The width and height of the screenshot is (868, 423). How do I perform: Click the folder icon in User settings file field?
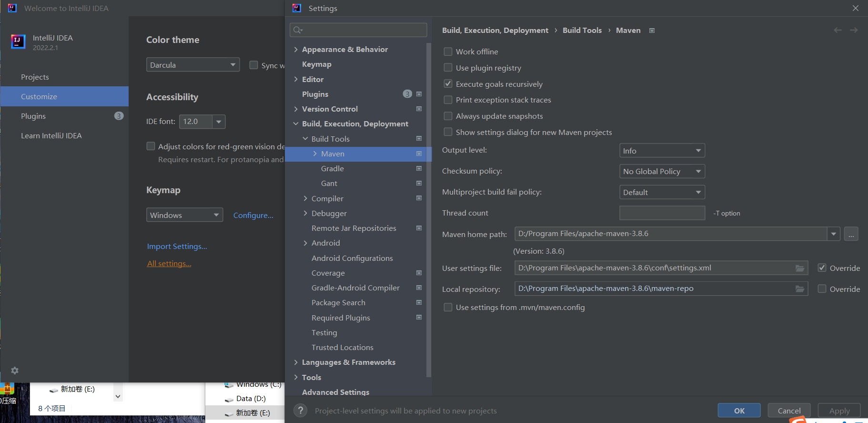[800, 268]
